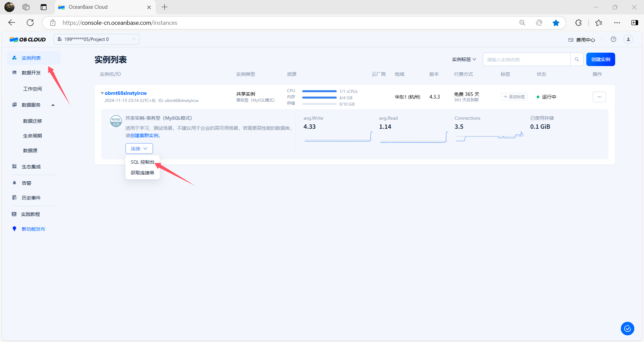This screenshot has width=644, height=342.
Task: Click the browser zoom magnifier icon
Action: 522,22
